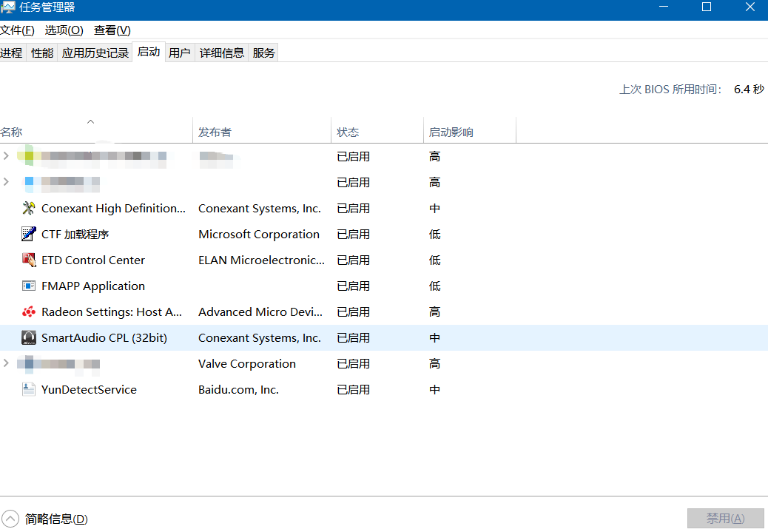
Task: Click the ETD Control Center icon
Action: tap(29, 260)
